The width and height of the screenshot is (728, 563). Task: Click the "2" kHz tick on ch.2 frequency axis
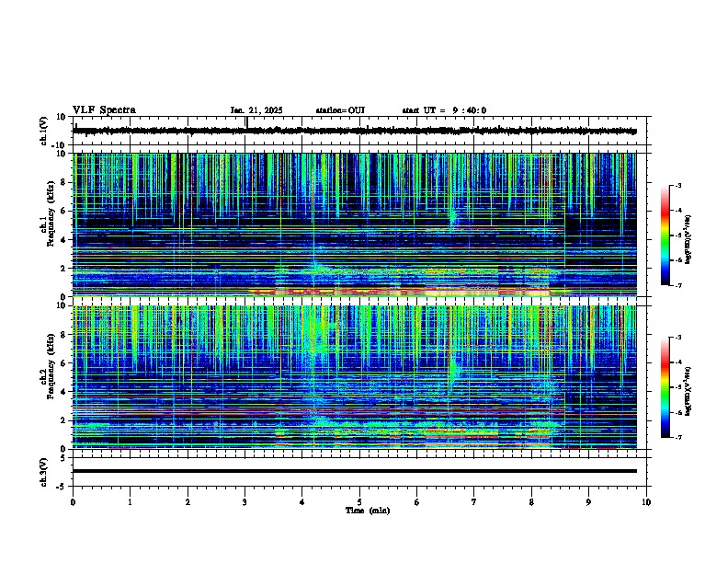pos(63,420)
